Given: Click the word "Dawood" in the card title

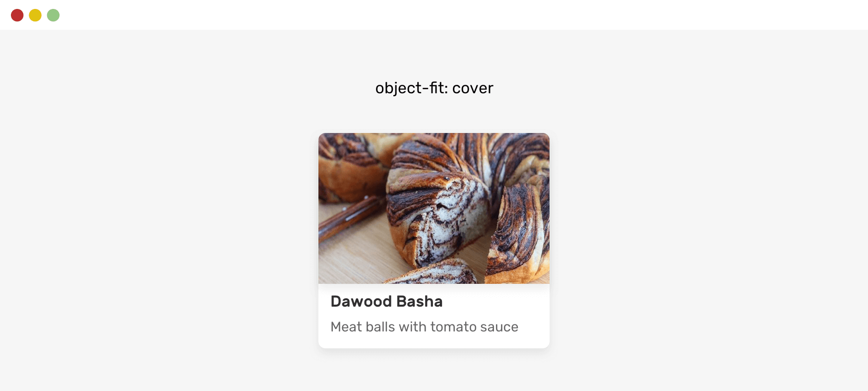Looking at the screenshot, I should (x=361, y=301).
